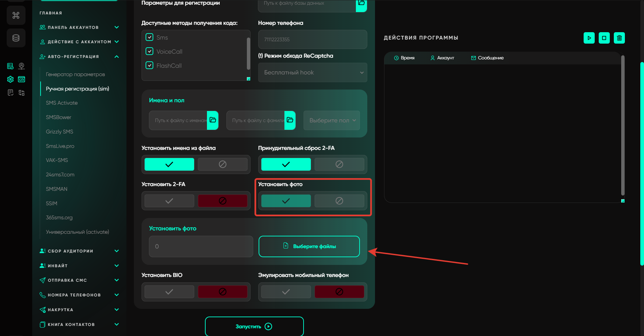This screenshot has width=644, height=336.
Task: Open Генератор параметров menu item
Action: 75,74
